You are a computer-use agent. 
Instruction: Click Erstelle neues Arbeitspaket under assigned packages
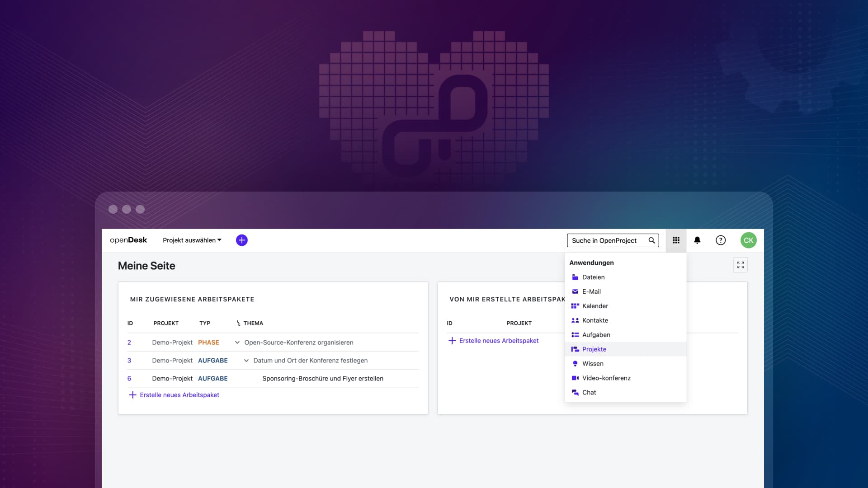tap(179, 394)
